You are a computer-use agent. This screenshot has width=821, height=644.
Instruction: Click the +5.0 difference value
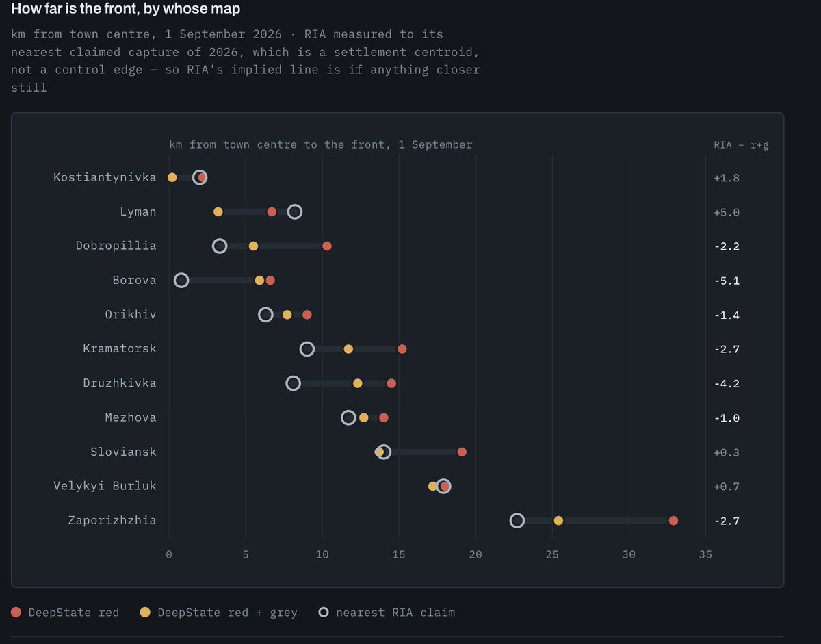(727, 212)
